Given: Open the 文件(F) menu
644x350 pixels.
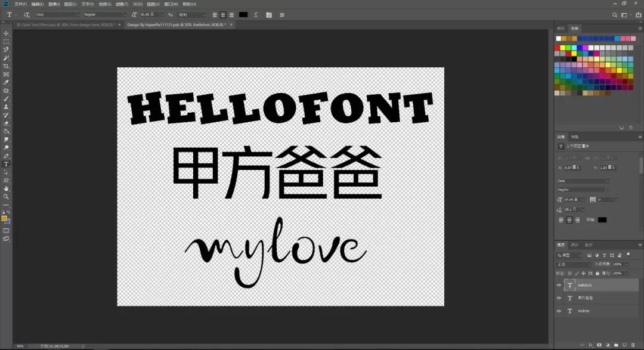Looking at the screenshot, I should click(20, 4).
